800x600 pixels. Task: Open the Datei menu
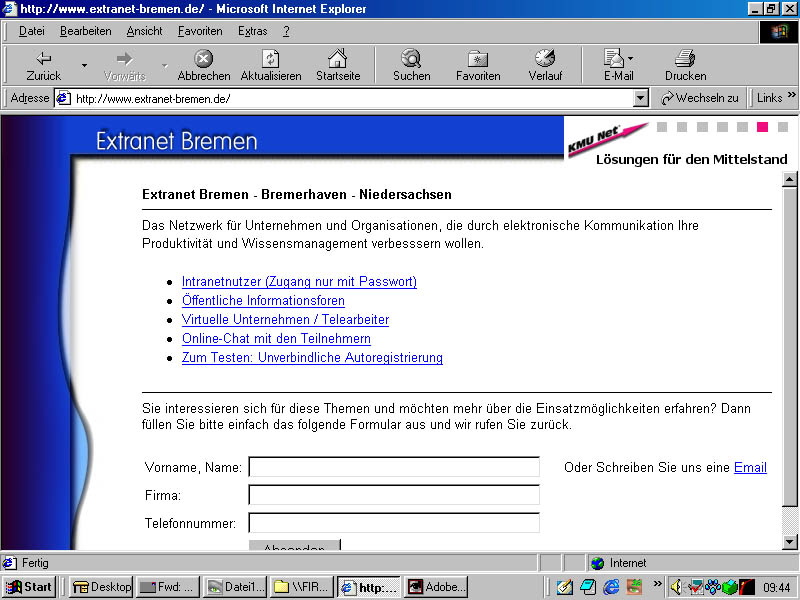click(x=32, y=31)
